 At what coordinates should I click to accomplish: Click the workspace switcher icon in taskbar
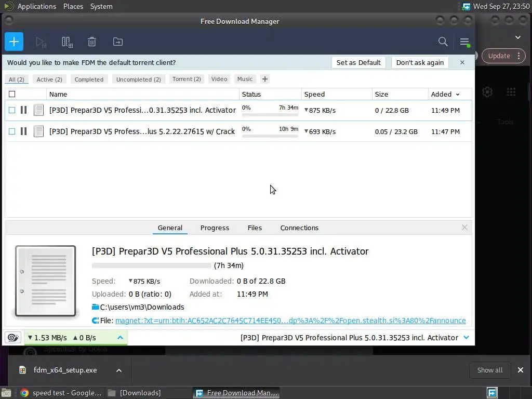pyautogui.click(x=492, y=393)
